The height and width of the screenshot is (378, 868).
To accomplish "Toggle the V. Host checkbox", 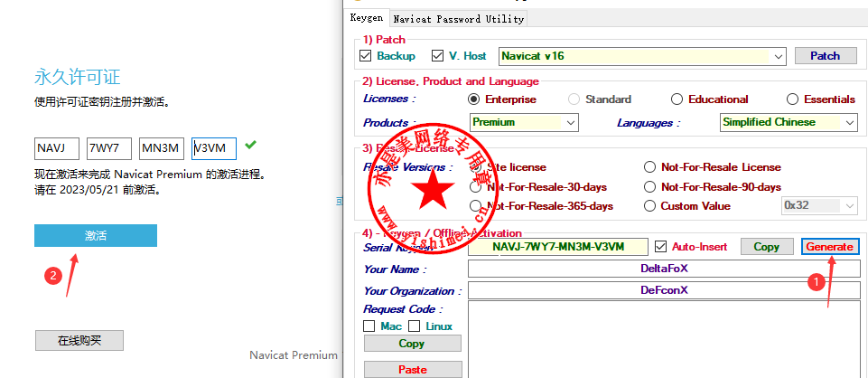I will [437, 56].
